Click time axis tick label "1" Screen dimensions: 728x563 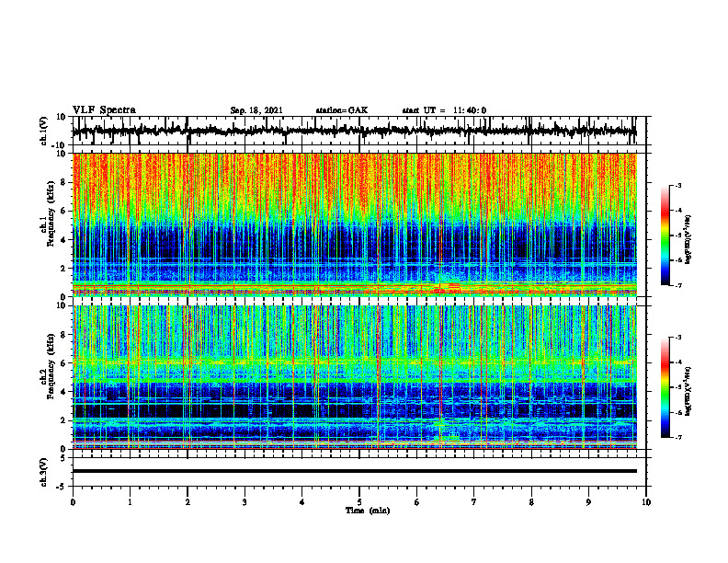[130, 502]
